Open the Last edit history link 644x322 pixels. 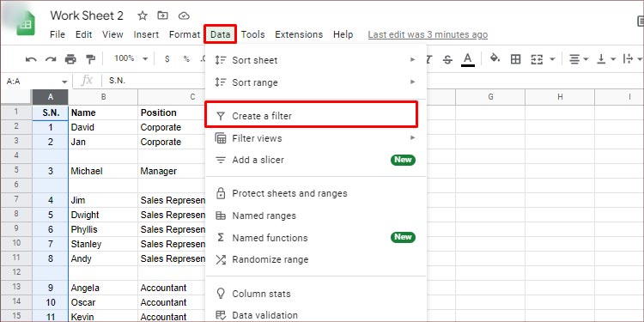click(x=428, y=34)
